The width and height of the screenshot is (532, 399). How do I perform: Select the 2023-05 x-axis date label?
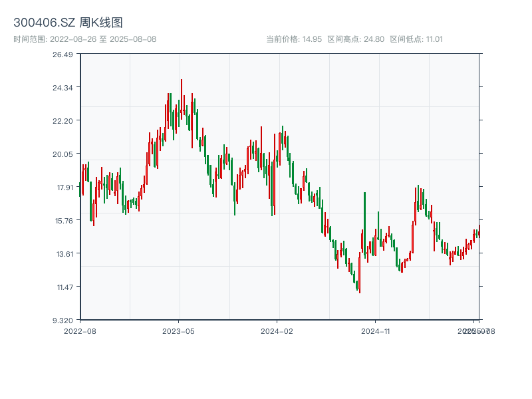click(178, 331)
